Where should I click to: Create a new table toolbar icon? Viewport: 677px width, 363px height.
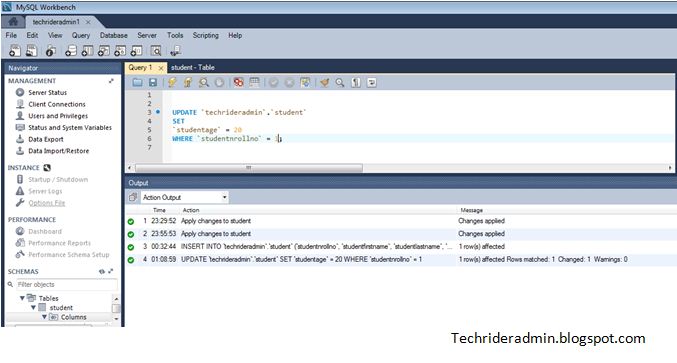pyautogui.click(x=87, y=51)
